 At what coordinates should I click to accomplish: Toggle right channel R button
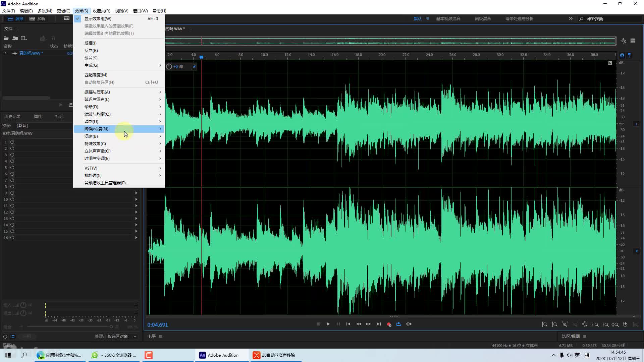(x=636, y=251)
